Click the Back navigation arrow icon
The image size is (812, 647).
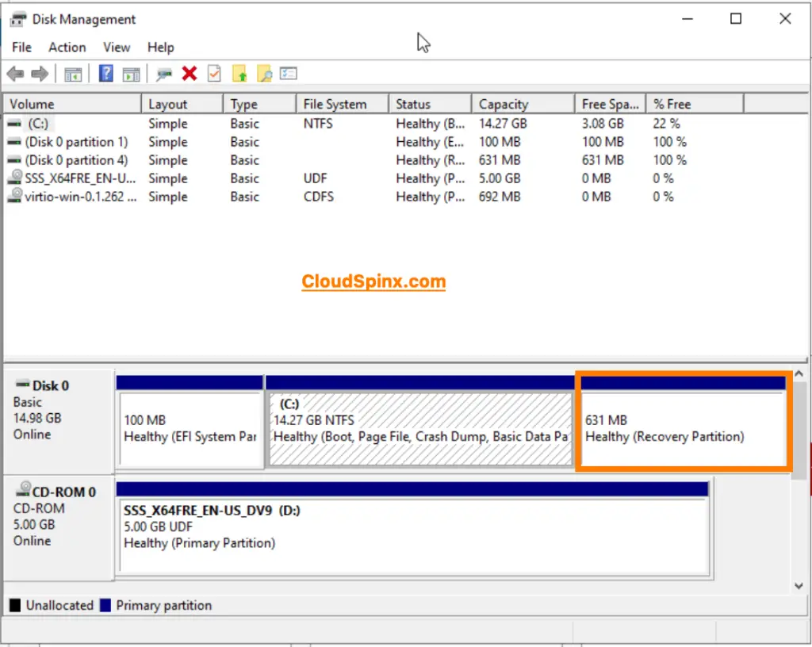tap(14, 73)
